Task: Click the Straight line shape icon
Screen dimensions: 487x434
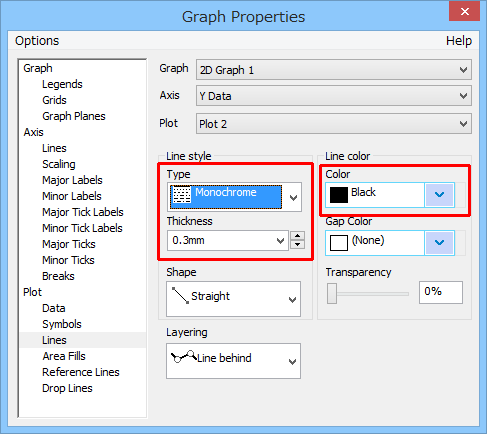Action: coord(180,295)
